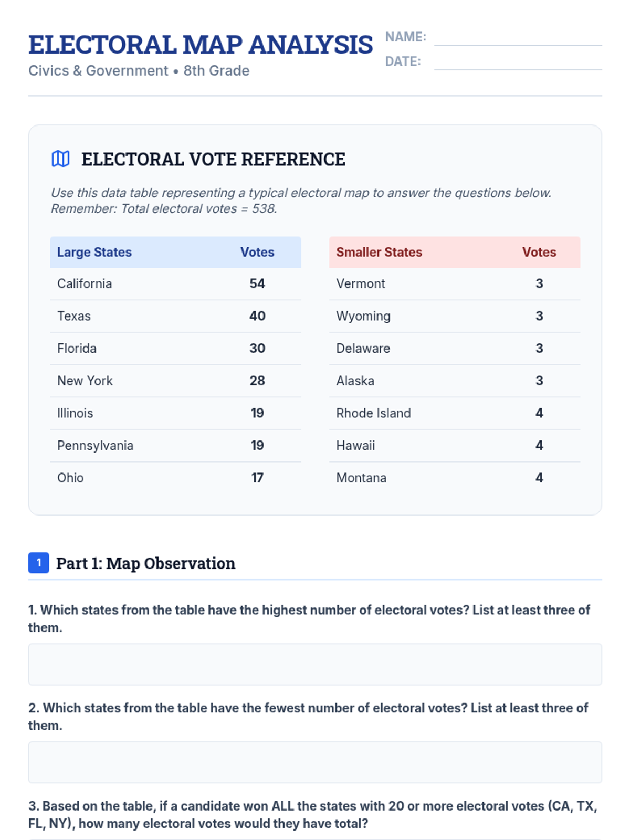Screen dimensions: 630x840
Task: Select the Rhode Island table entry
Action: (373, 413)
